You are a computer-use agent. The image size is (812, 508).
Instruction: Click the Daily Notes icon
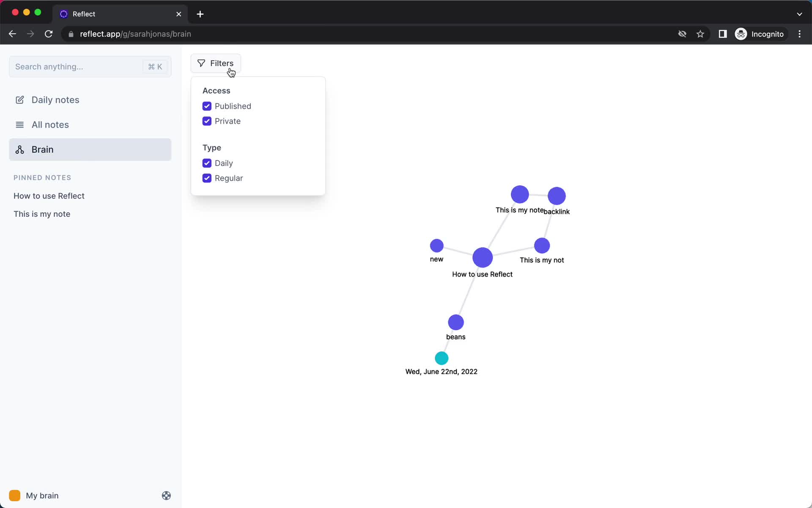[x=20, y=99]
